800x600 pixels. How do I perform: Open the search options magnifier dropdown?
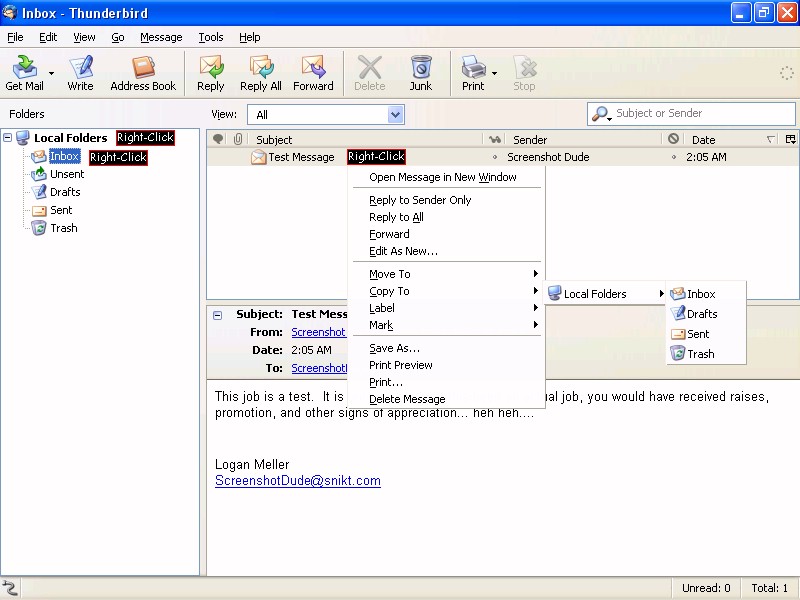601,114
